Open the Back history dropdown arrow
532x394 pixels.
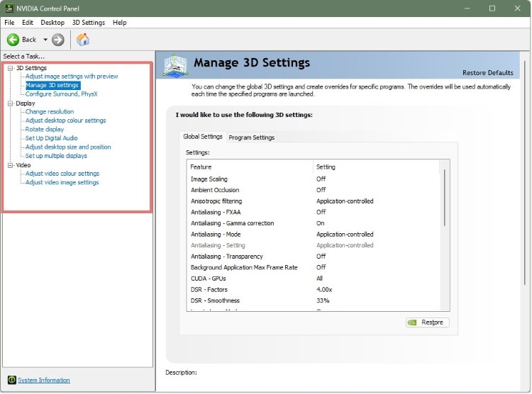pos(45,40)
